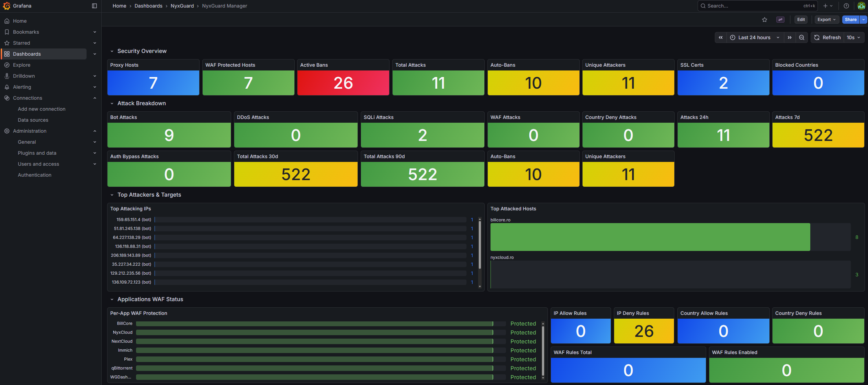Expand the Export dropdown menu
This screenshot has height=385, width=868.
coord(826,20)
